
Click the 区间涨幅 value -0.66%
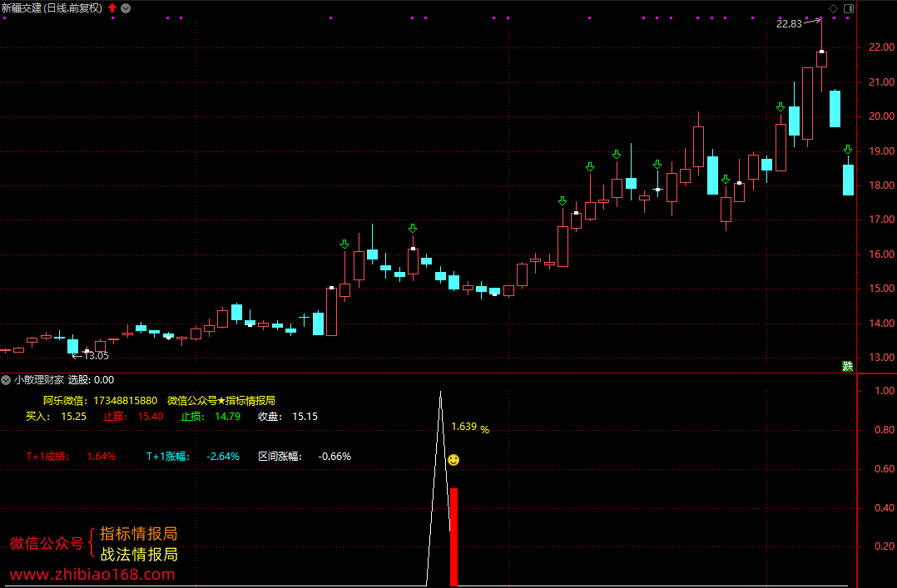point(335,457)
